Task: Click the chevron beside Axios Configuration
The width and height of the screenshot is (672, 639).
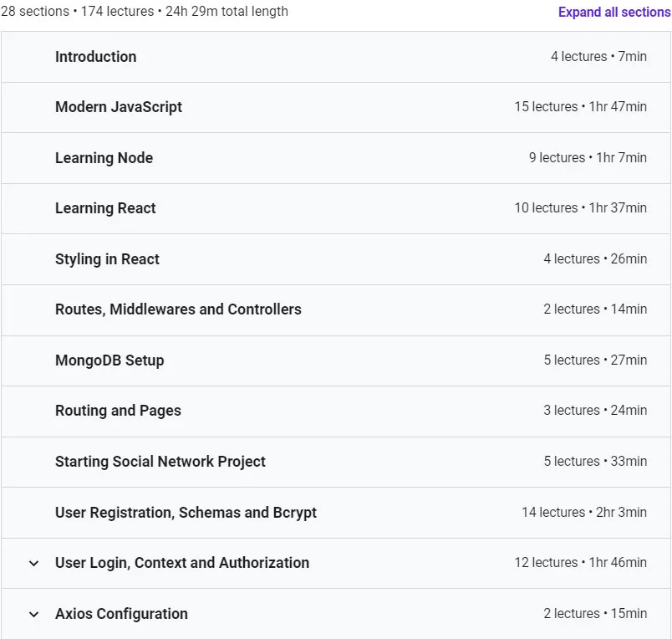Action: coord(33,614)
